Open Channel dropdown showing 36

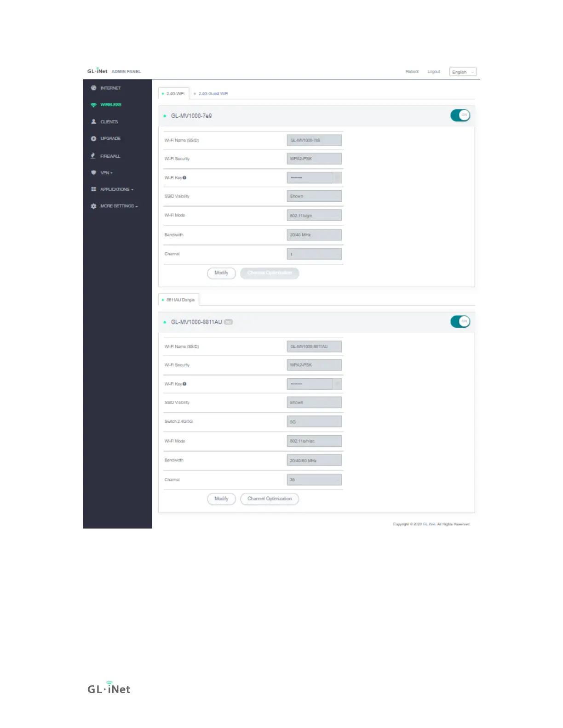click(314, 480)
